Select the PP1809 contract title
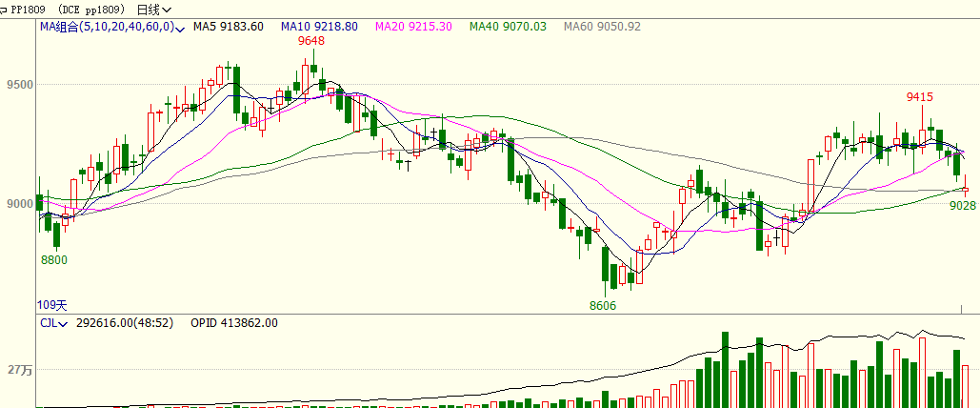Screen dimensions: 980x408 [x=29, y=10]
